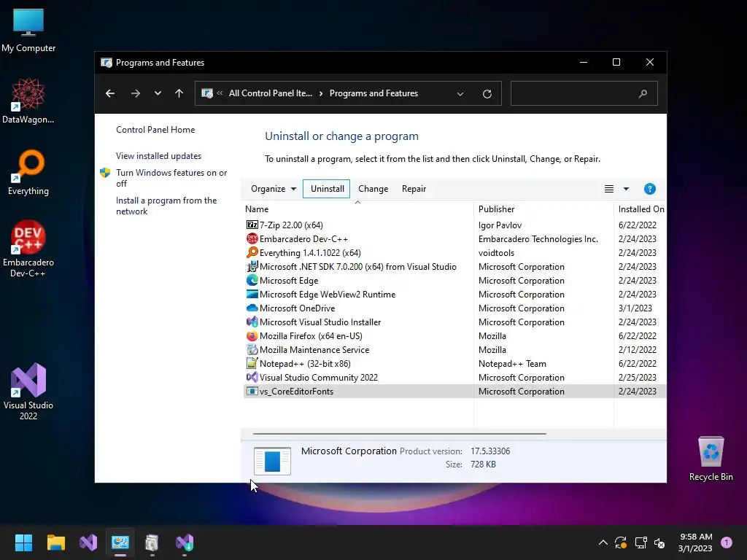Open the Visual Studio Installer taskbar icon
The image size is (747, 560).
[185, 542]
